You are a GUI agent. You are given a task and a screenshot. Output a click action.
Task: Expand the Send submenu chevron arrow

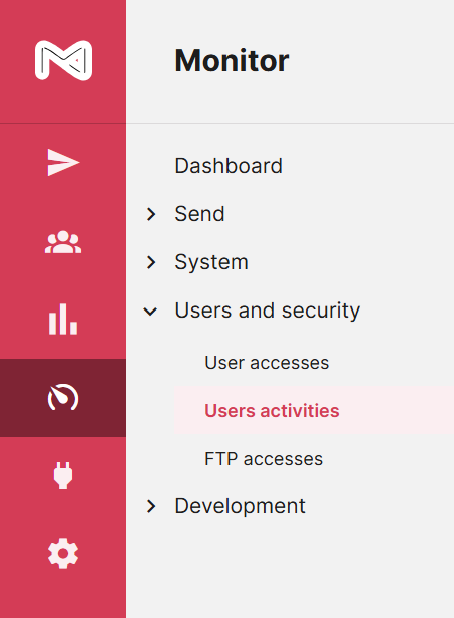point(151,214)
